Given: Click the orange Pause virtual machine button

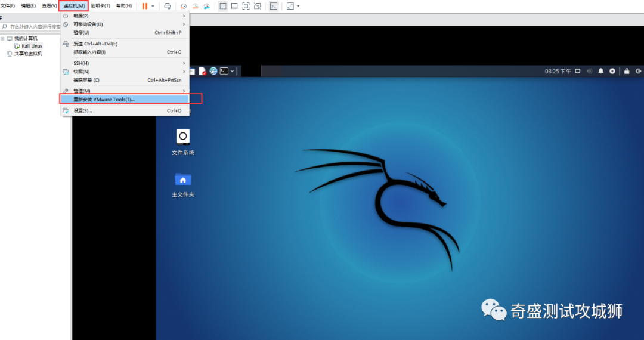Looking at the screenshot, I should pos(144,6).
